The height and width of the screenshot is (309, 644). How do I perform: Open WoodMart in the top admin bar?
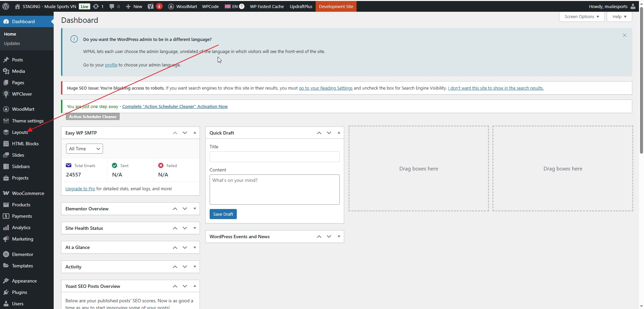click(182, 6)
